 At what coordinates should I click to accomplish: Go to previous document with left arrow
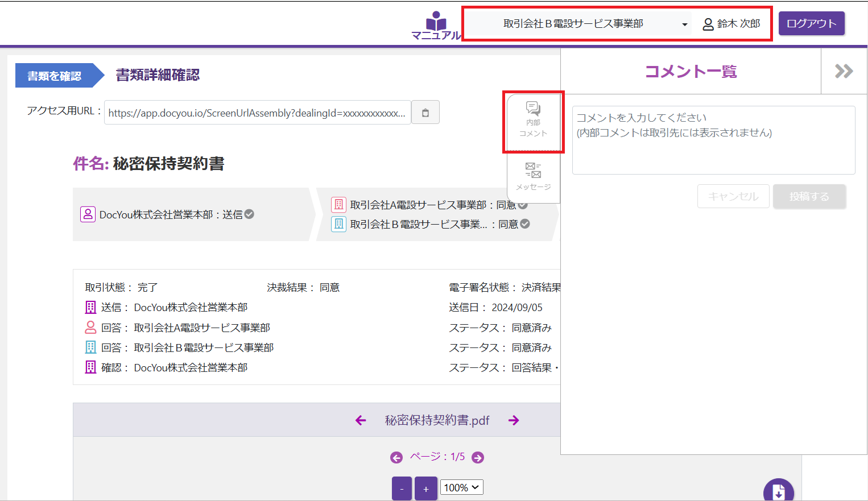(361, 420)
